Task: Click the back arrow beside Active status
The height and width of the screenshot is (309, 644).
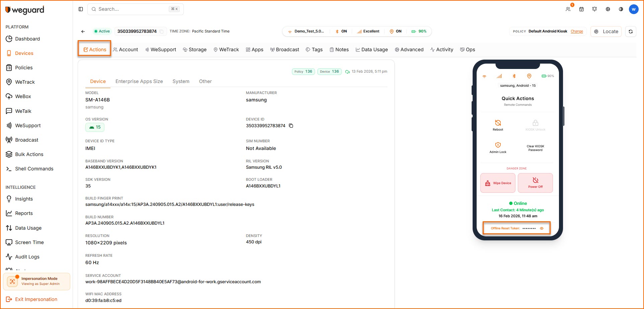Action: click(x=83, y=31)
